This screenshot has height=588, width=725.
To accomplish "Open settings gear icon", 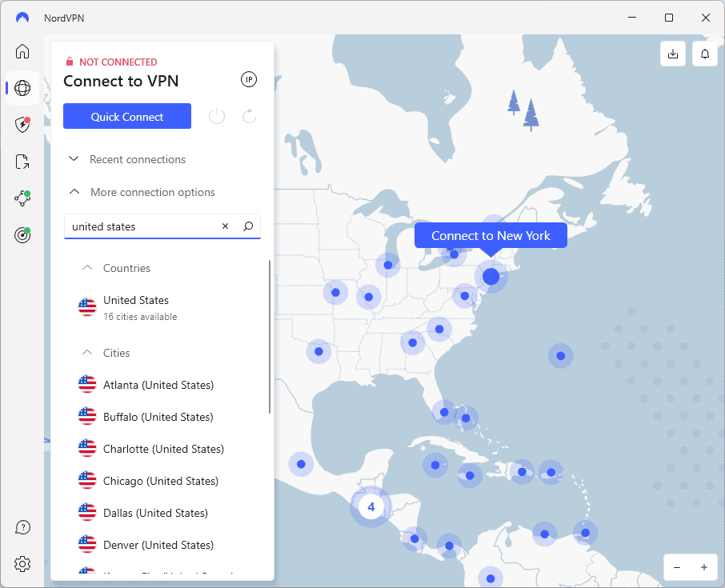I will click(22, 564).
